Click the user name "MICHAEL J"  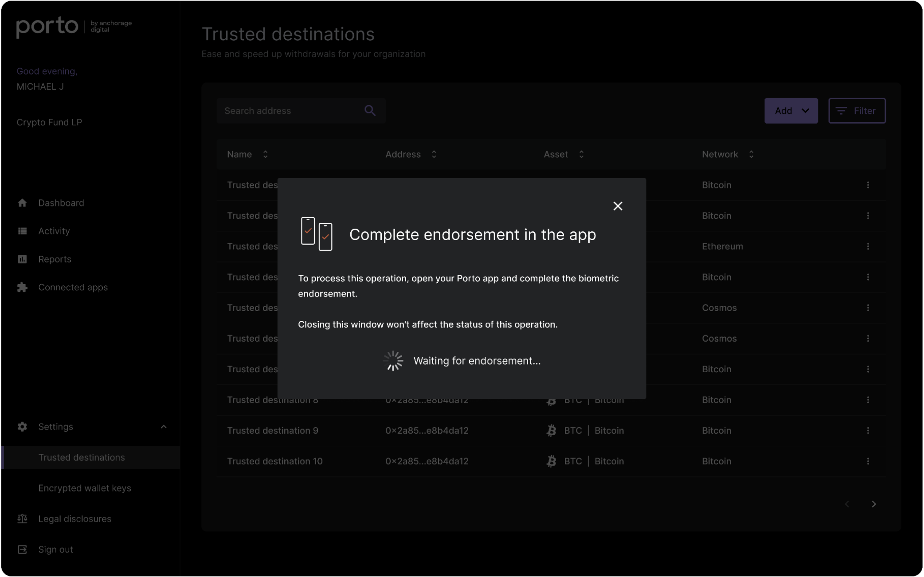(x=40, y=87)
